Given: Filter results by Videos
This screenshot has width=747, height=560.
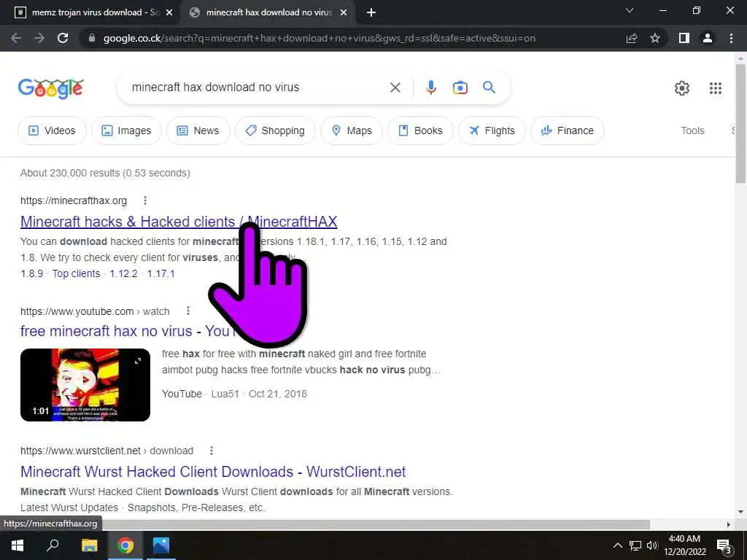Looking at the screenshot, I should [x=53, y=131].
